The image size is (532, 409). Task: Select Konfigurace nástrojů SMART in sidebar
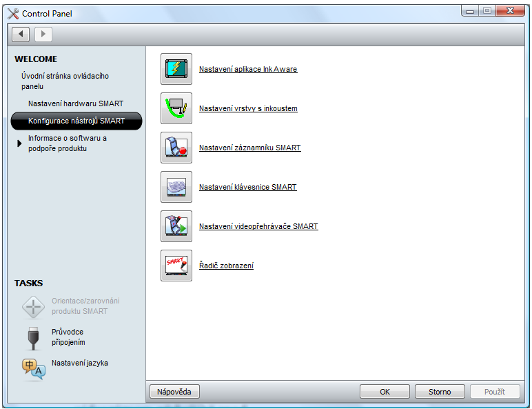click(76, 121)
